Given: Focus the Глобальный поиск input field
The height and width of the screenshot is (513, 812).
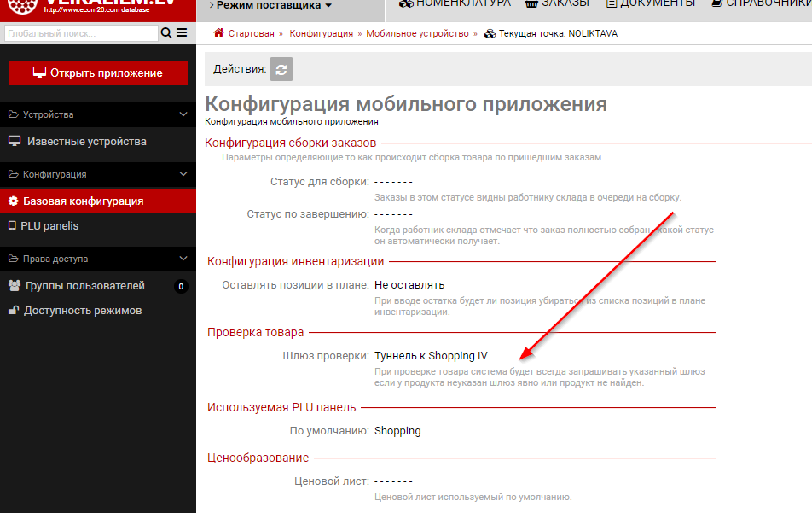Looking at the screenshot, I should pyautogui.click(x=81, y=33).
